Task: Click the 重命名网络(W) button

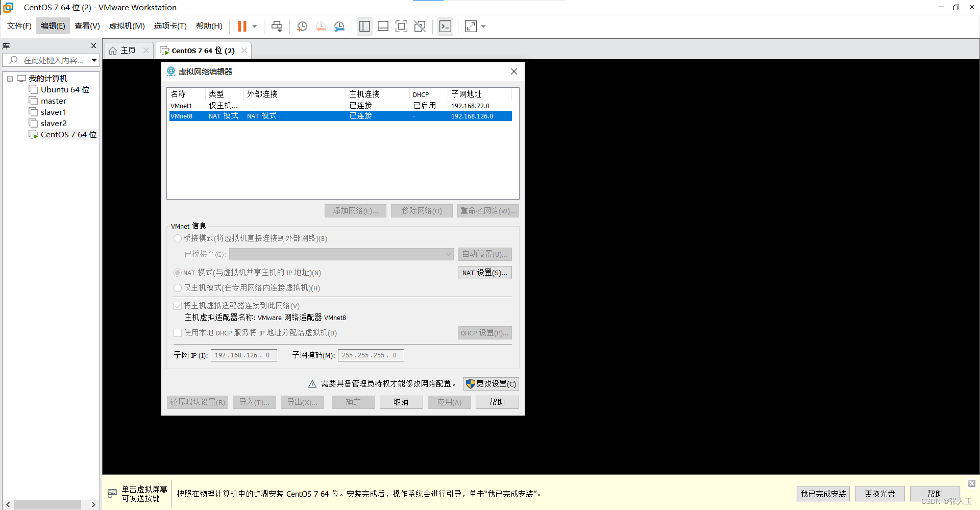Action: pyautogui.click(x=488, y=211)
